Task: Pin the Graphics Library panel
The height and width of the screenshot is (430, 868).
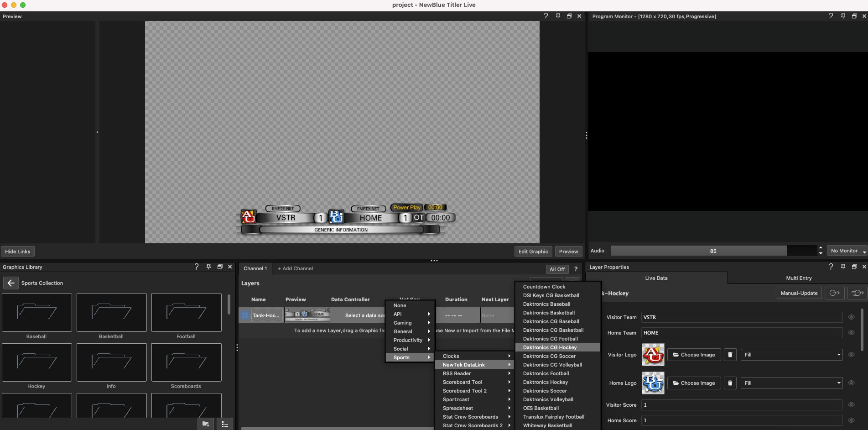Action: tap(208, 267)
